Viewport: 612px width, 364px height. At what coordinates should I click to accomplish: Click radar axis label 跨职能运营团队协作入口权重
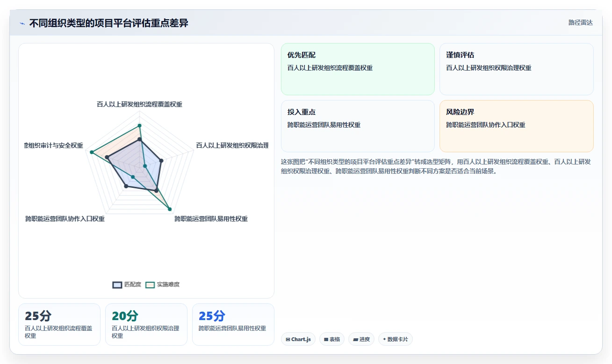[x=65, y=219]
